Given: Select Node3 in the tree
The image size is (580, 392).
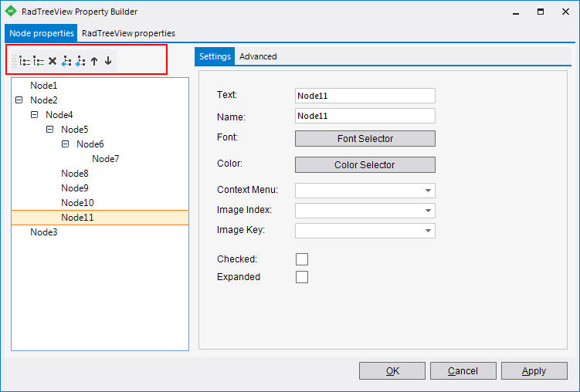Looking at the screenshot, I should click(x=44, y=232).
